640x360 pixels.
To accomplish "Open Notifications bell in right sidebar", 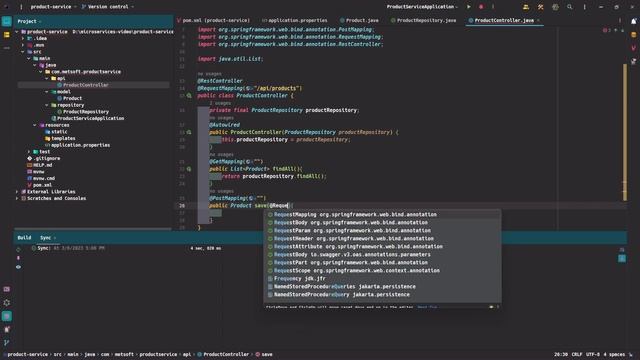I will [633, 21].
